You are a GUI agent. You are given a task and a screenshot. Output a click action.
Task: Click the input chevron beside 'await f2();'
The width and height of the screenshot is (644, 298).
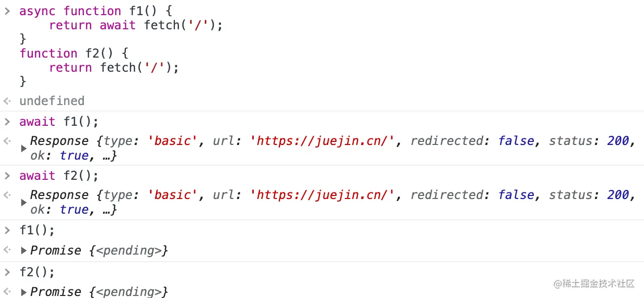coord(7,175)
